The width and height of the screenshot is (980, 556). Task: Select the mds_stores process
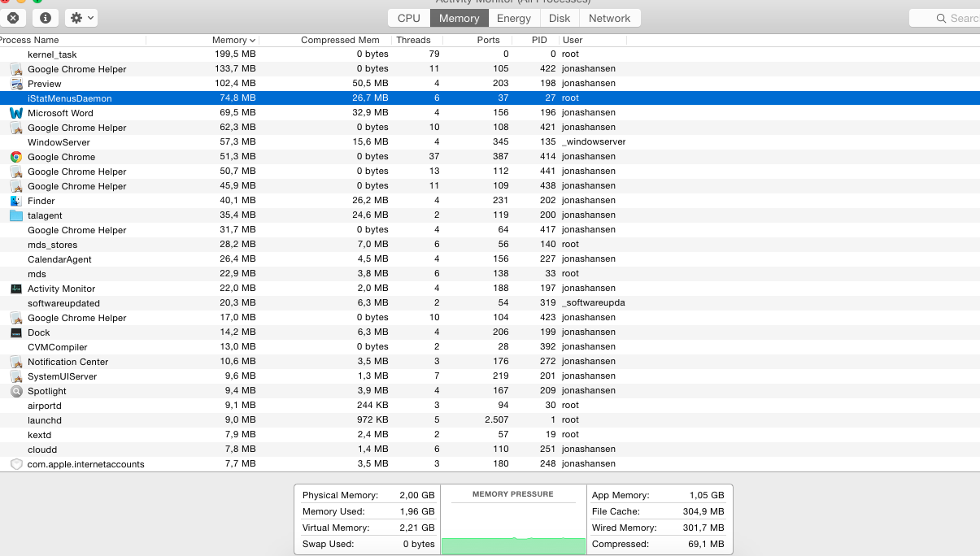490,245
